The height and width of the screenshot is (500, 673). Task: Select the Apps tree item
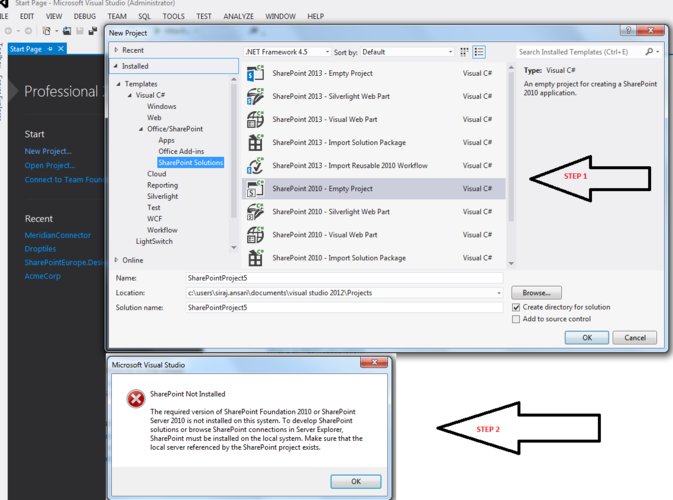pyautogui.click(x=166, y=140)
